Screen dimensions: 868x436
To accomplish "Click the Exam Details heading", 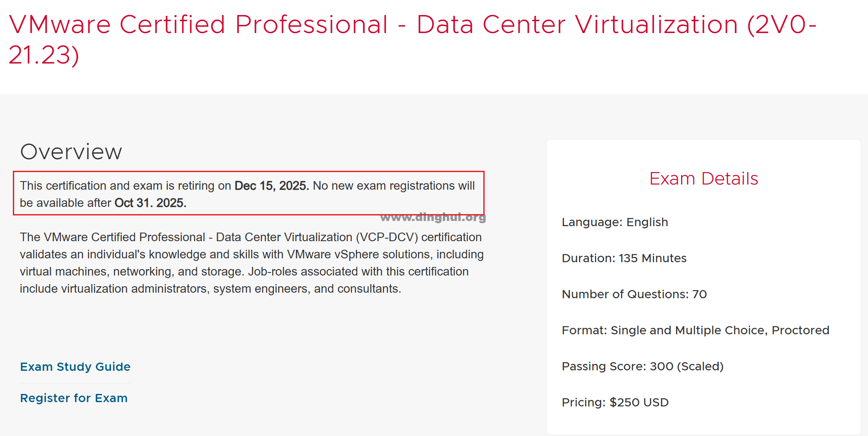I will point(703,179).
